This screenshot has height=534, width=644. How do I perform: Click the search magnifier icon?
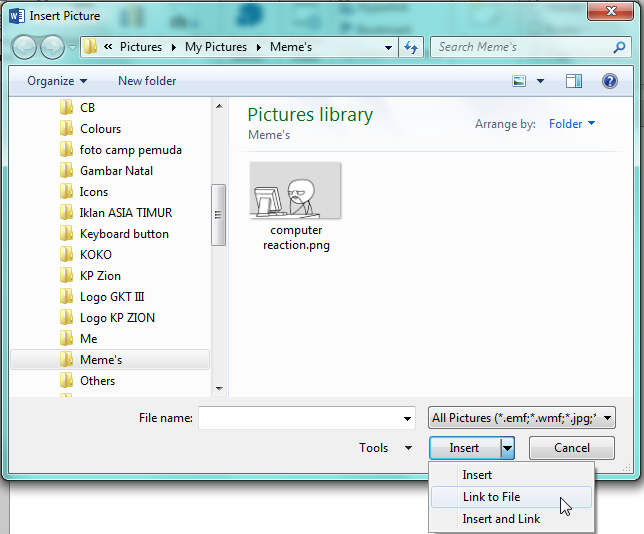(619, 47)
